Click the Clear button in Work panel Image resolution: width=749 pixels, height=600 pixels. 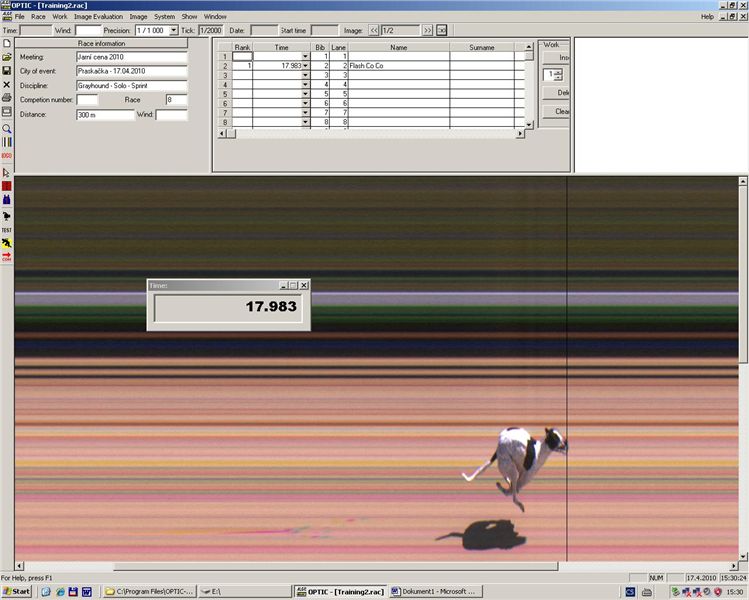tap(556, 111)
